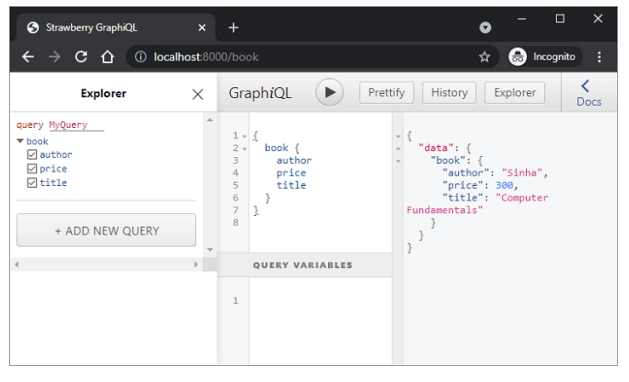Go to the browser home page
The width and height of the screenshot is (629, 382).
click(x=108, y=57)
